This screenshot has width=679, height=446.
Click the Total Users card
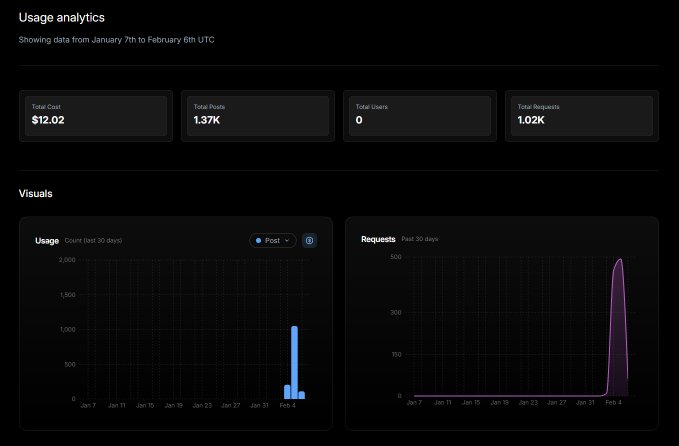[419, 115]
